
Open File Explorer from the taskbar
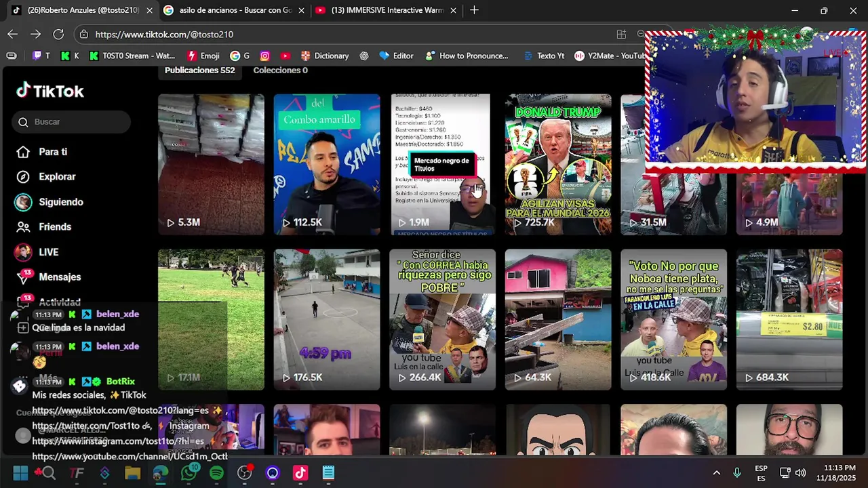132,473
